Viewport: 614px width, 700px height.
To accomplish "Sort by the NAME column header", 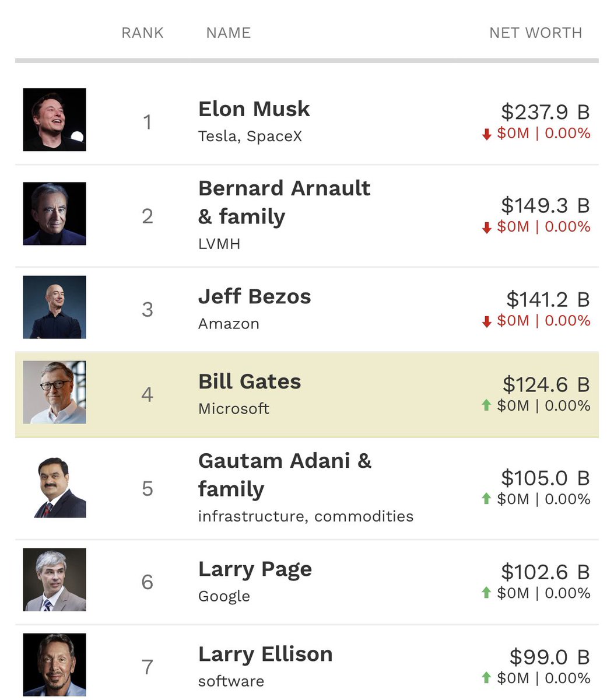I will click(x=229, y=33).
